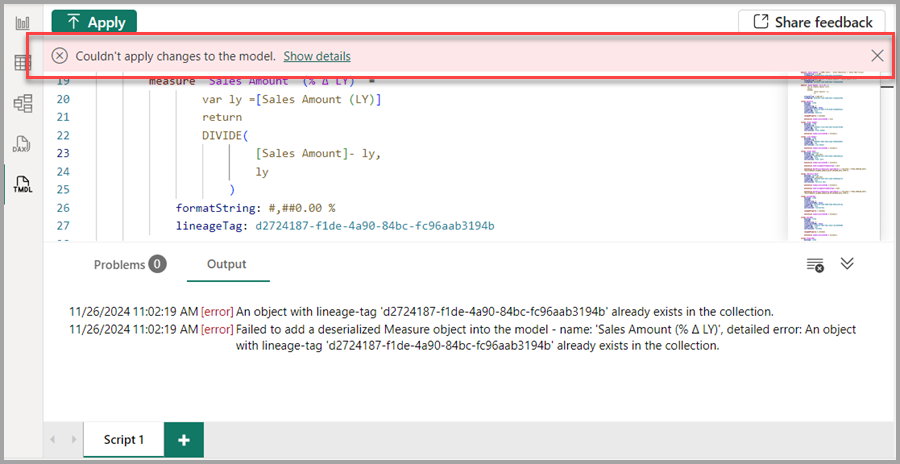This screenshot has width=900, height=464.
Task: Click line number 23 in gutter
Action: (63, 153)
